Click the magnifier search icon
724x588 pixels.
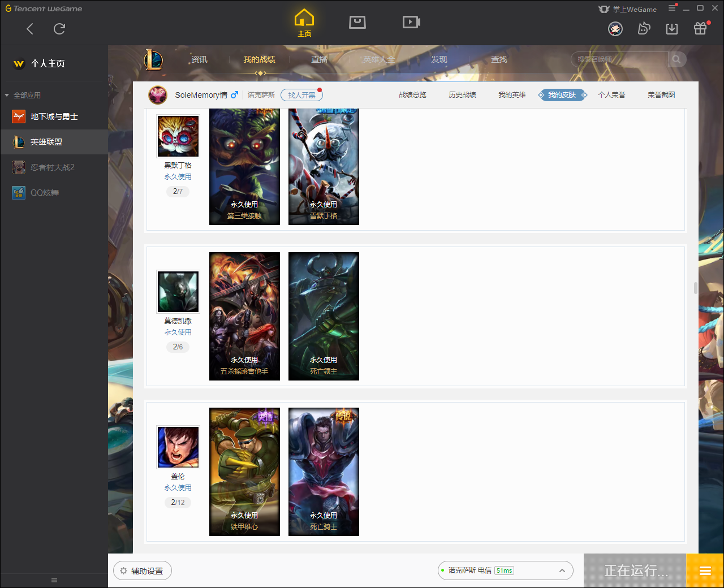(676, 59)
